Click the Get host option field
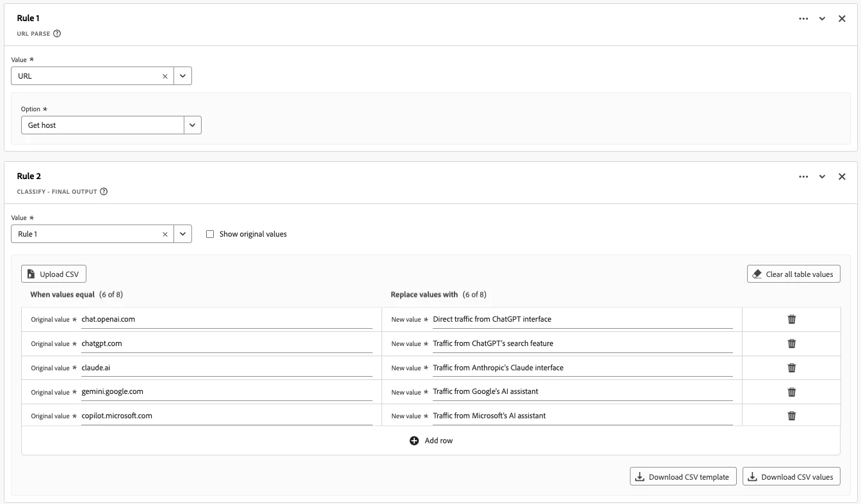The image size is (861, 504). (103, 125)
